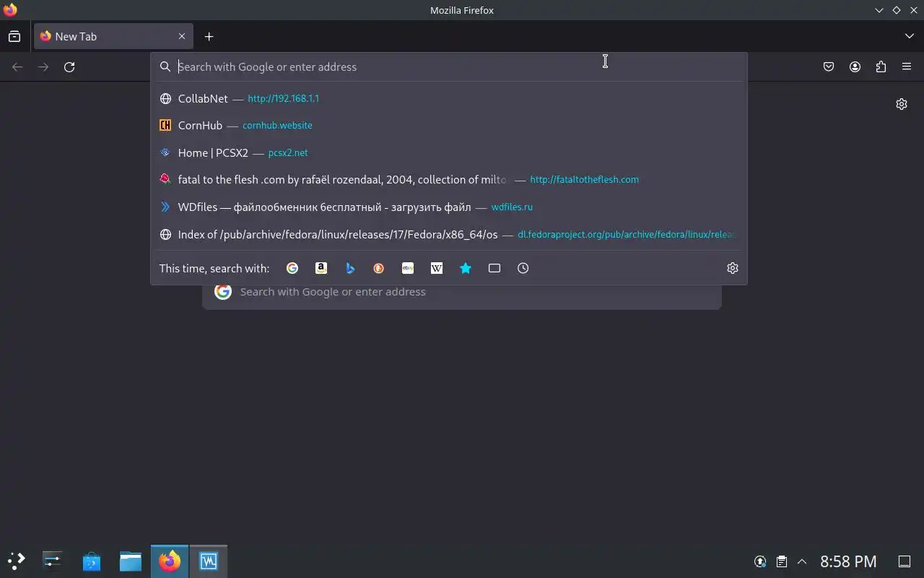The width and height of the screenshot is (924, 578).
Task: Focus the address bar search field
Action: (x=449, y=66)
